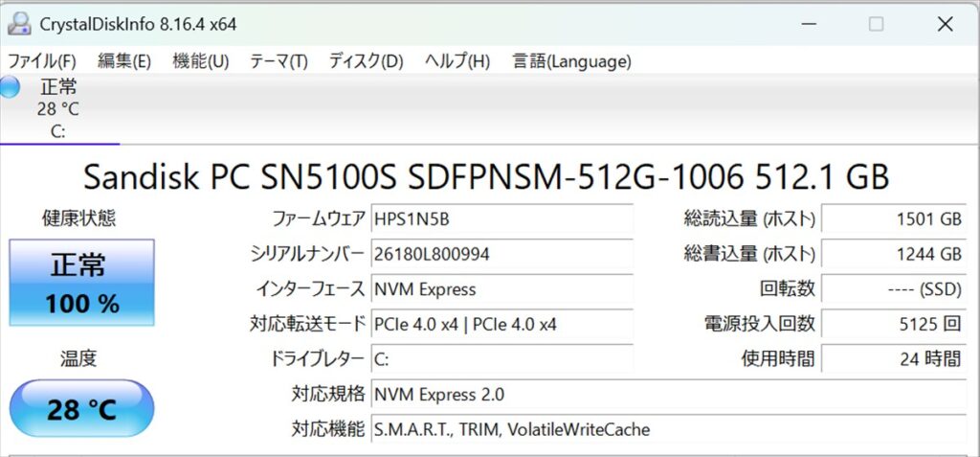The image size is (980, 457).
Task: Click the 対応規格 label
Action: tap(327, 395)
